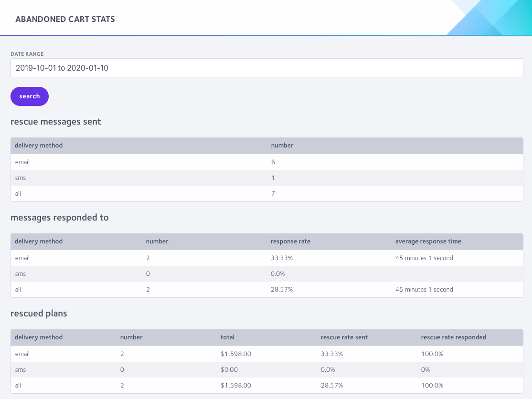Click email total $1,598.00 in rescued plans
The width and height of the screenshot is (532, 399).
pyautogui.click(x=236, y=354)
